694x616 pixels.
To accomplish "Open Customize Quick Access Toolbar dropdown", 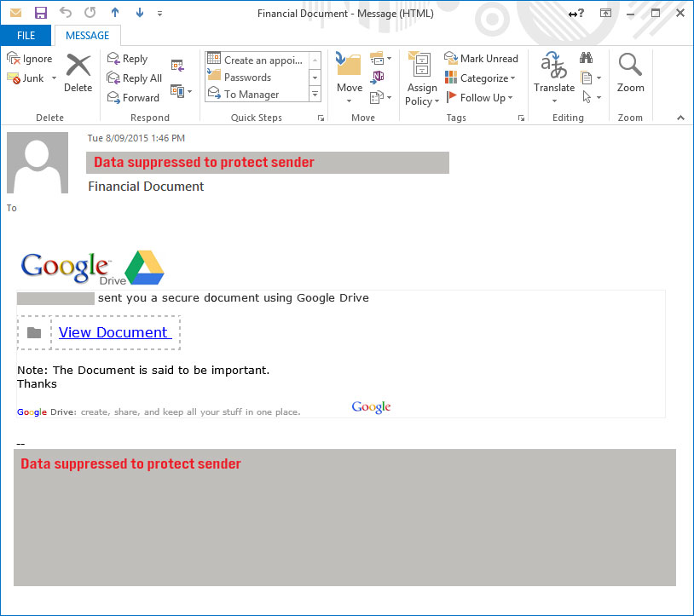I will (x=159, y=14).
